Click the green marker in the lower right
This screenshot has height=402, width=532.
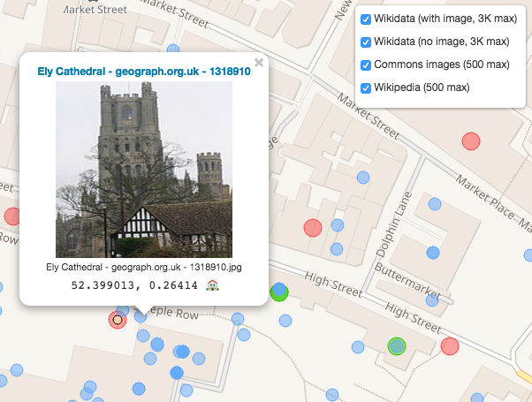pos(396,345)
